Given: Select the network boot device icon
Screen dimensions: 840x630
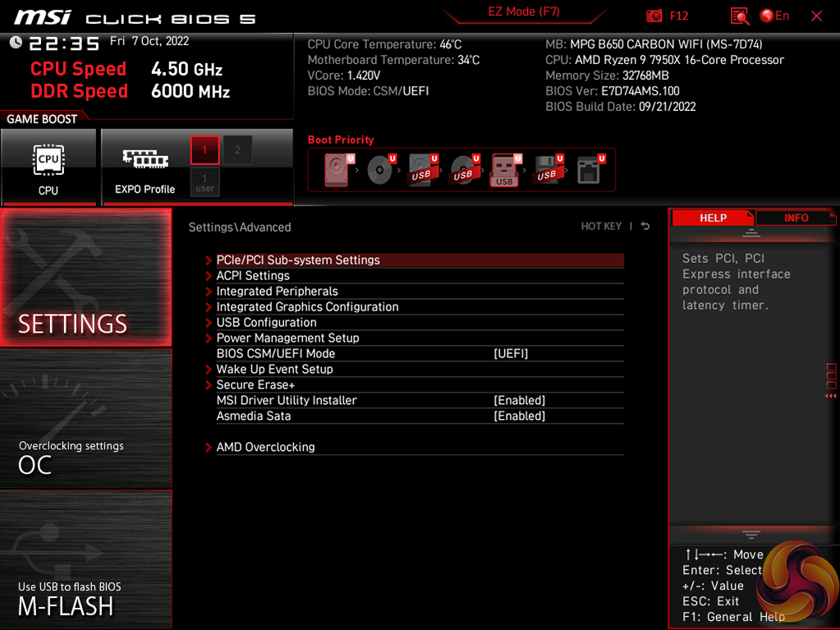Looking at the screenshot, I should click(x=590, y=170).
